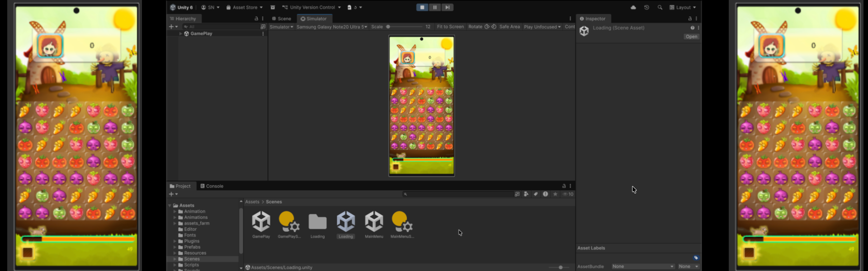Viewport: 868px width, 271px height.
Task: Click Project search-by-type filter icon
Action: [x=526, y=194]
